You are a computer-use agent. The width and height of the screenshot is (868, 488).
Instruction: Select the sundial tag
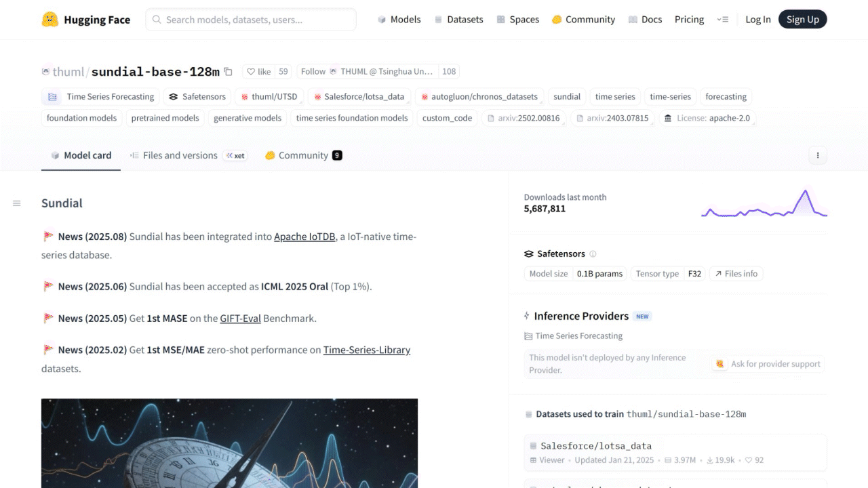567,97
